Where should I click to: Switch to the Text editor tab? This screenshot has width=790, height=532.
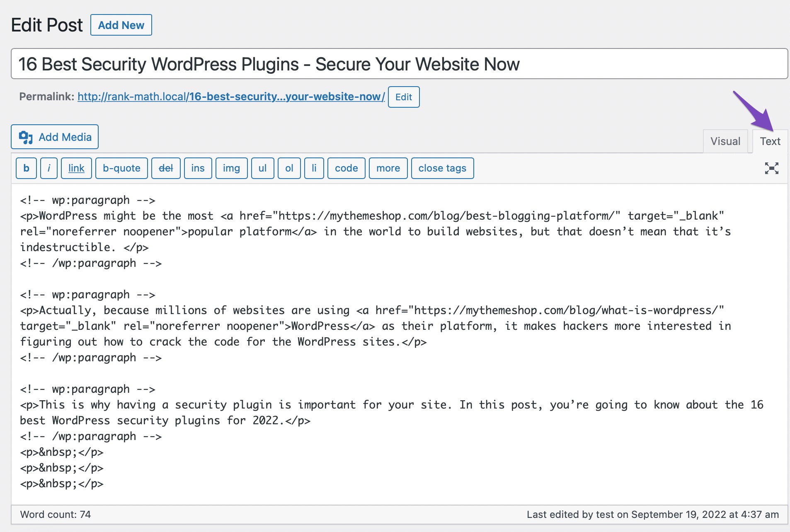770,141
